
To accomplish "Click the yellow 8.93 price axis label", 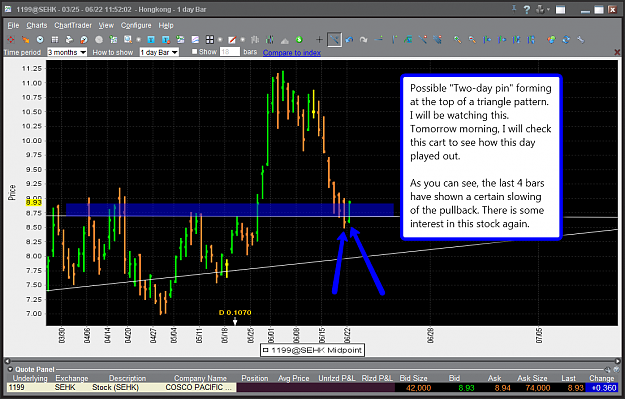I will pyautogui.click(x=34, y=202).
